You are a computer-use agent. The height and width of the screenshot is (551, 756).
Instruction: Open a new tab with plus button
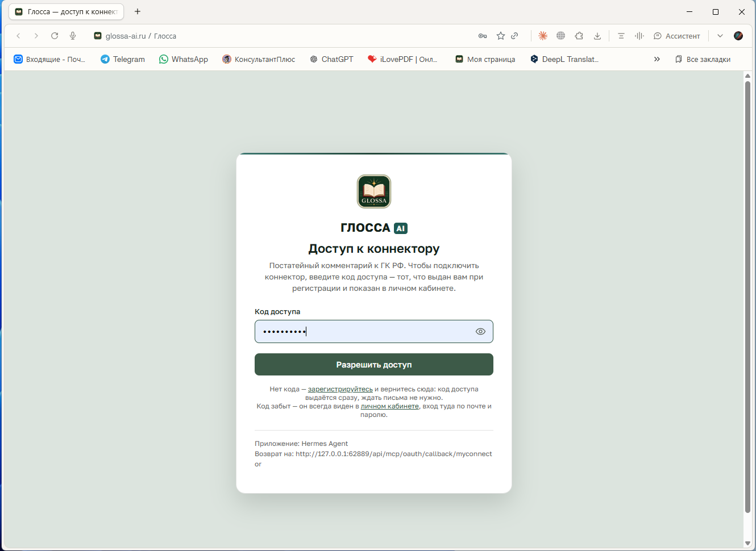(x=138, y=11)
